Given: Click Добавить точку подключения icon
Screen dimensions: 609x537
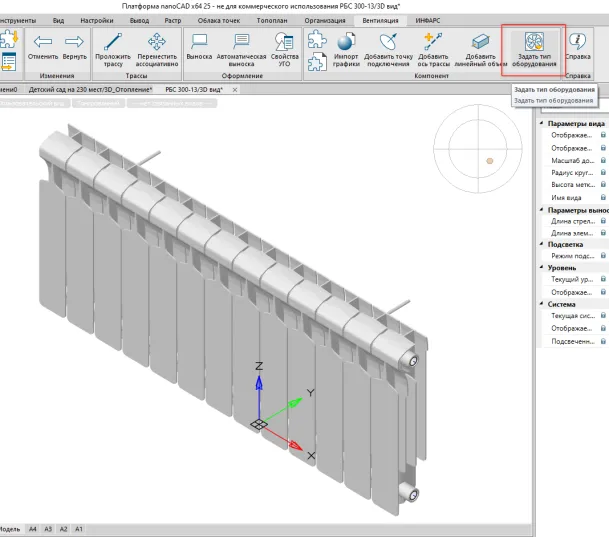Looking at the screenshot, I should tap(386, 43).
